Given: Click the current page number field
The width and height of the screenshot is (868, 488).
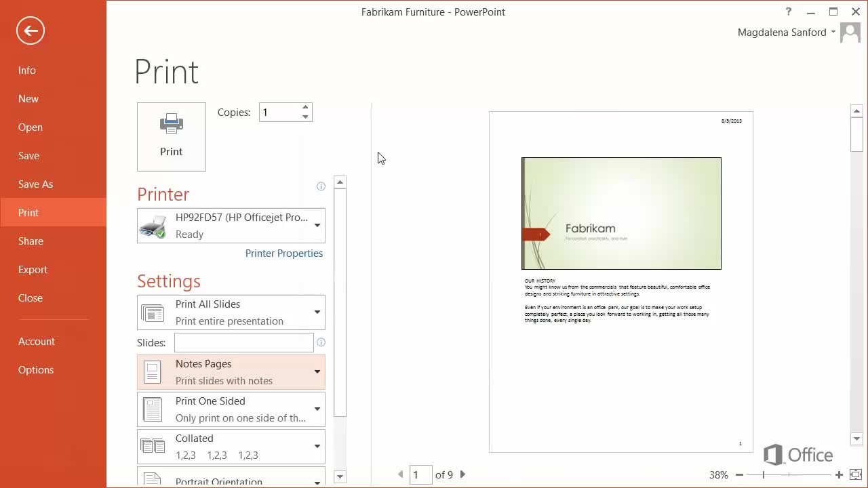Looking at the screenshot, I should coord(421,474).
